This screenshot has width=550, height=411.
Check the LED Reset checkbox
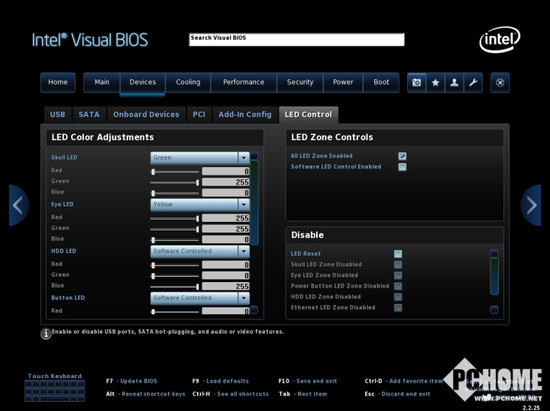(x=398, y=254)
